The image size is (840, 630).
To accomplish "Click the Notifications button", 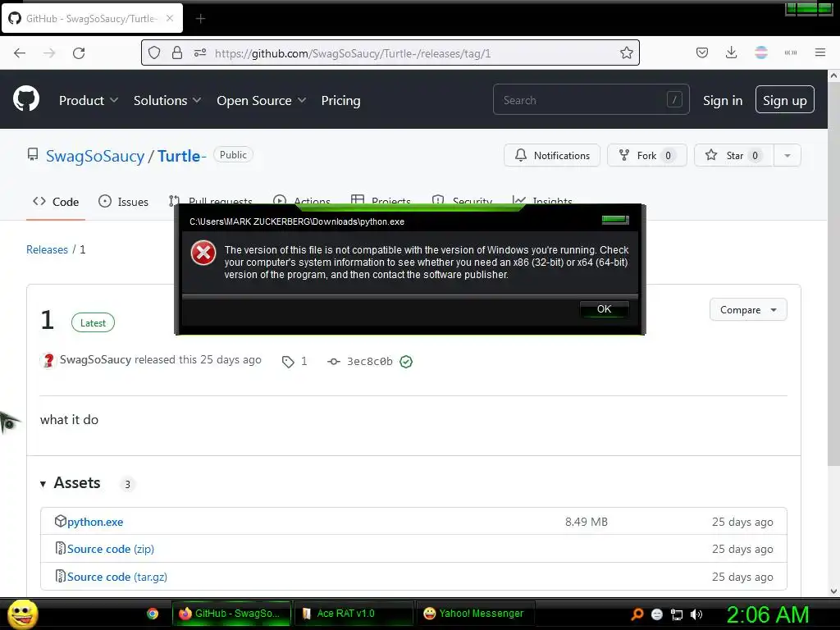I will (x=552, y=155).
